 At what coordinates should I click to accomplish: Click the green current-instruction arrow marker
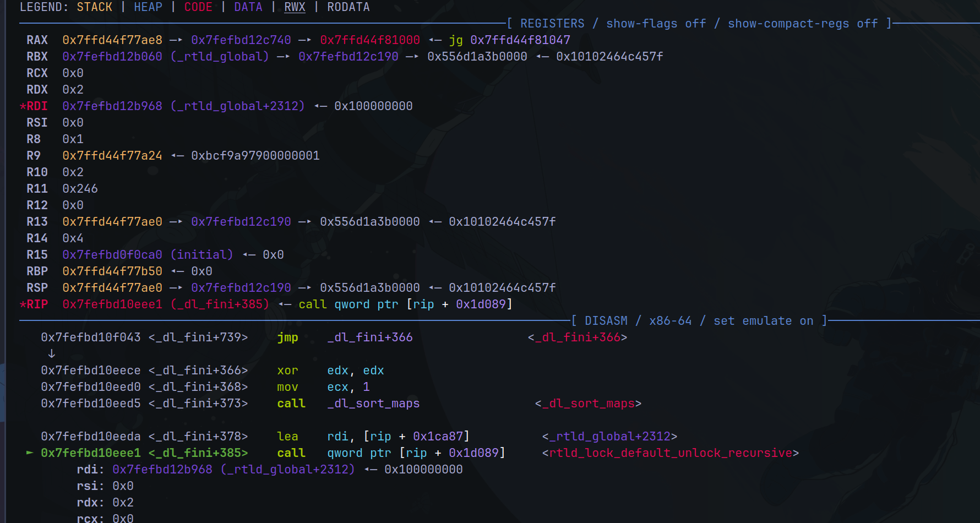point(30,453)
